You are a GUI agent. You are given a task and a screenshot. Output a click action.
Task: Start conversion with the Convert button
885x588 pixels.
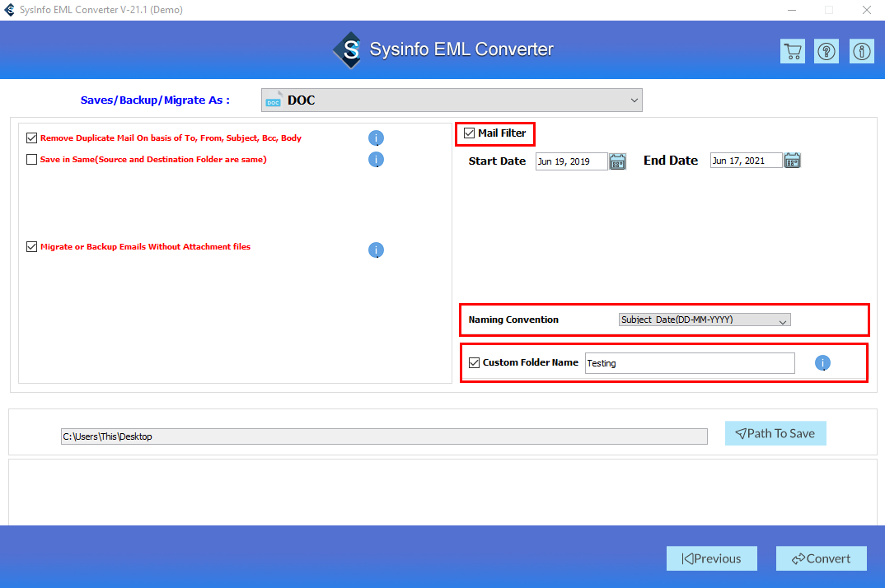point(821,558)
